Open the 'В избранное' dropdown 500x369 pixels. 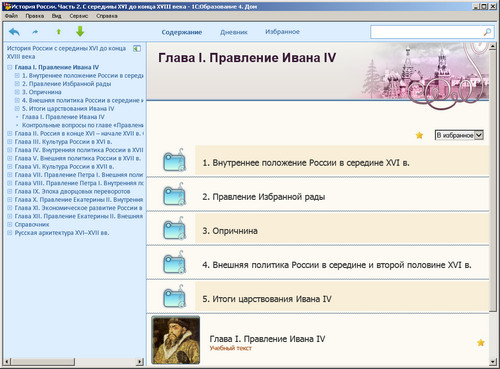tap(459, 135)
